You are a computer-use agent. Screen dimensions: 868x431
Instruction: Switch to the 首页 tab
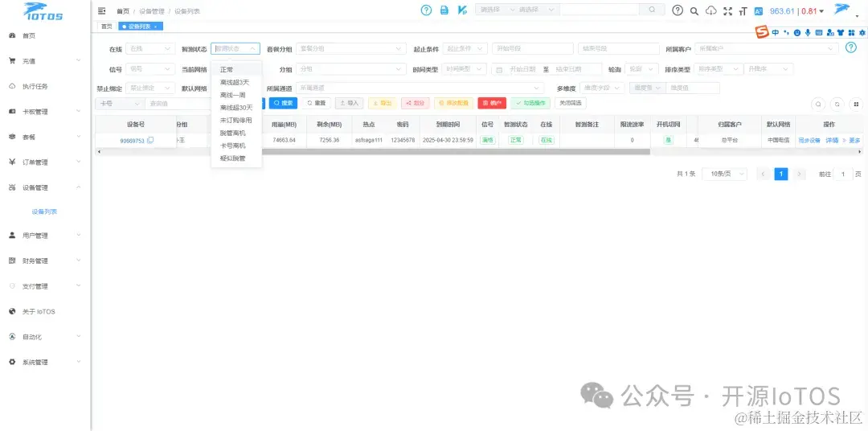coord(106,27)
